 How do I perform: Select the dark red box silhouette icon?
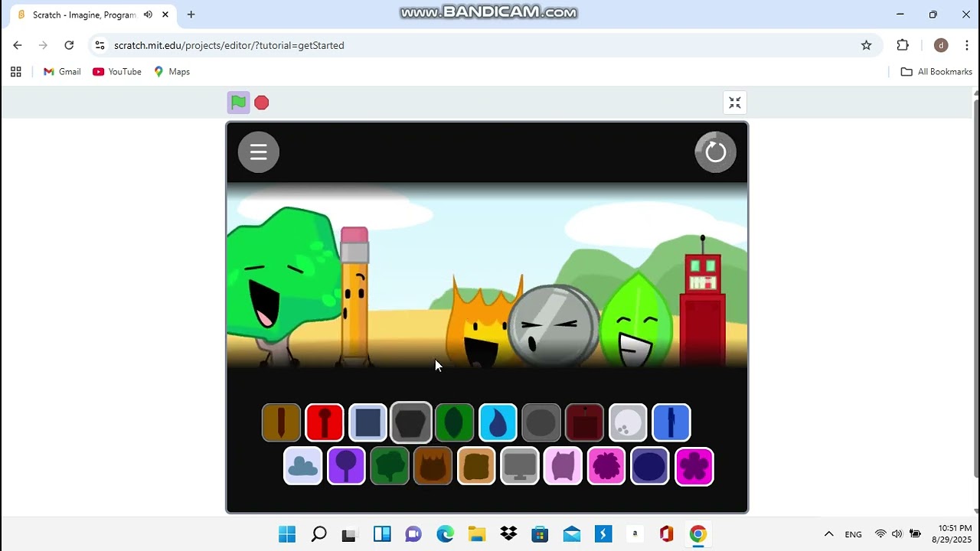tap(585, 422)
